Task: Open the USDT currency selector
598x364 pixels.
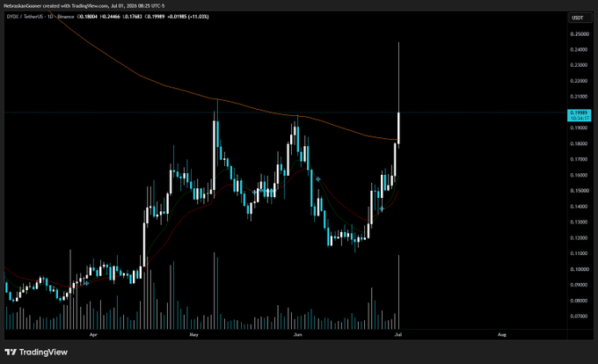Action: coord(580,18)
